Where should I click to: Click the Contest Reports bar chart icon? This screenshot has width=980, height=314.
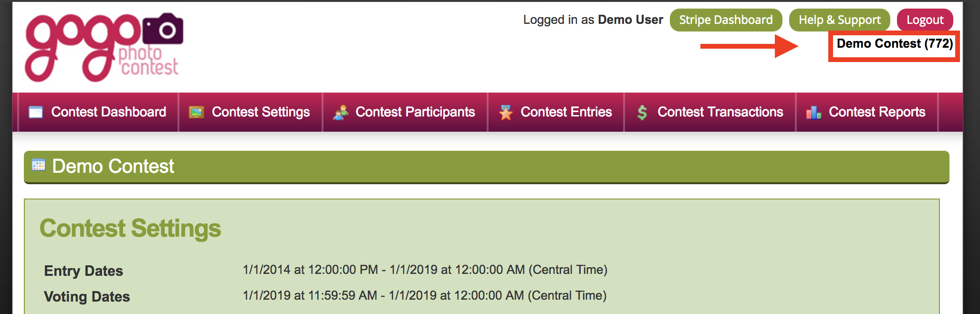tap(813, 112)
